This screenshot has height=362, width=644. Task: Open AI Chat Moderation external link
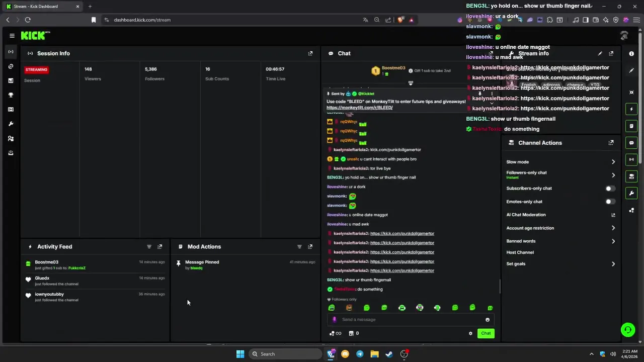[613, 215]
